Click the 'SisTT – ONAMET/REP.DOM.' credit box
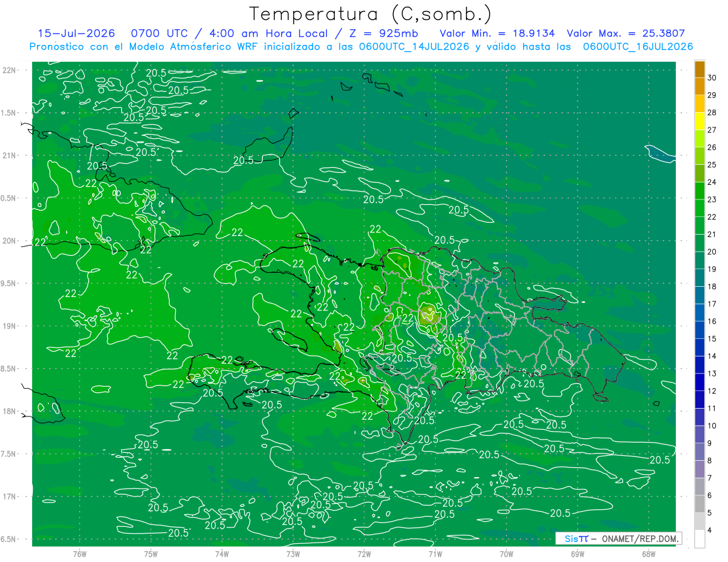728x562 pixels. coord(618,538)
